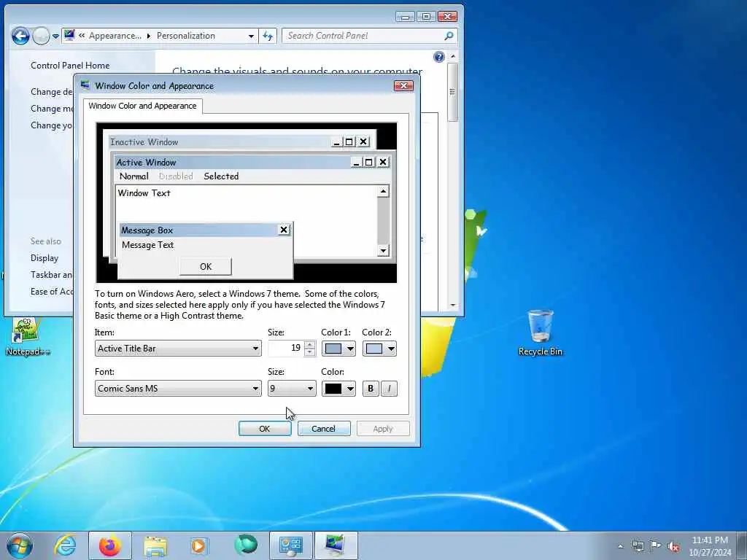The width and height of the screenshot is (747, 560).
Task: Switch to Control Panel taskbar button
Action: tap(290, 545)
